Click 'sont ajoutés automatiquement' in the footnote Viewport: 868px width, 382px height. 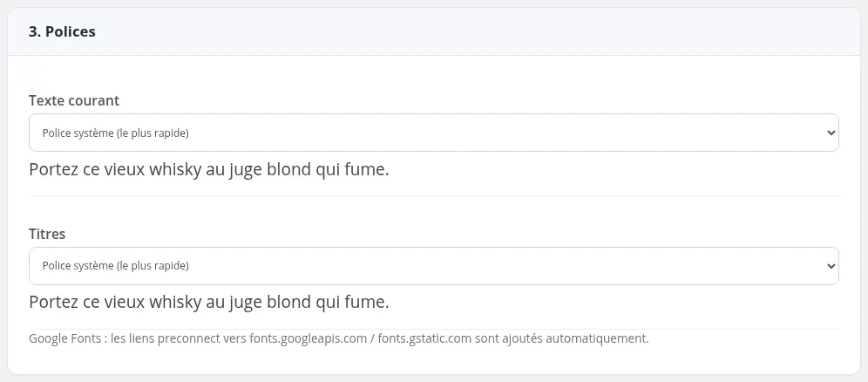pyautogui.click(x=562, y=338)
